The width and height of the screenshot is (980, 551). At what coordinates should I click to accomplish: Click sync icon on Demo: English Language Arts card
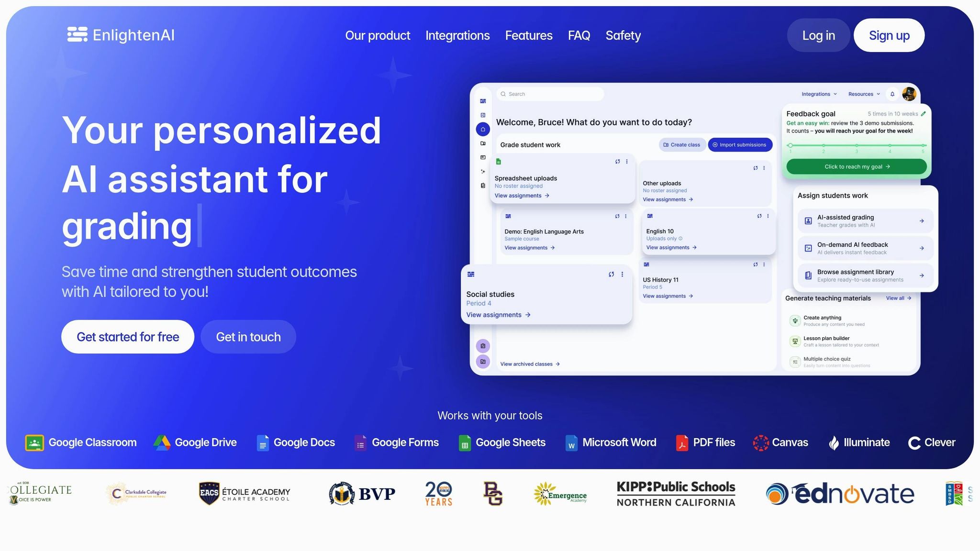[x=617, y=216]
